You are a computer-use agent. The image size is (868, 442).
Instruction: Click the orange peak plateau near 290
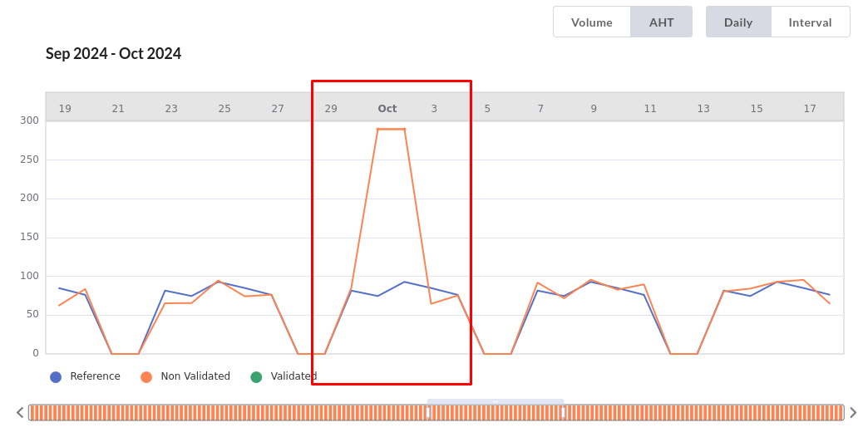(392, 130)
